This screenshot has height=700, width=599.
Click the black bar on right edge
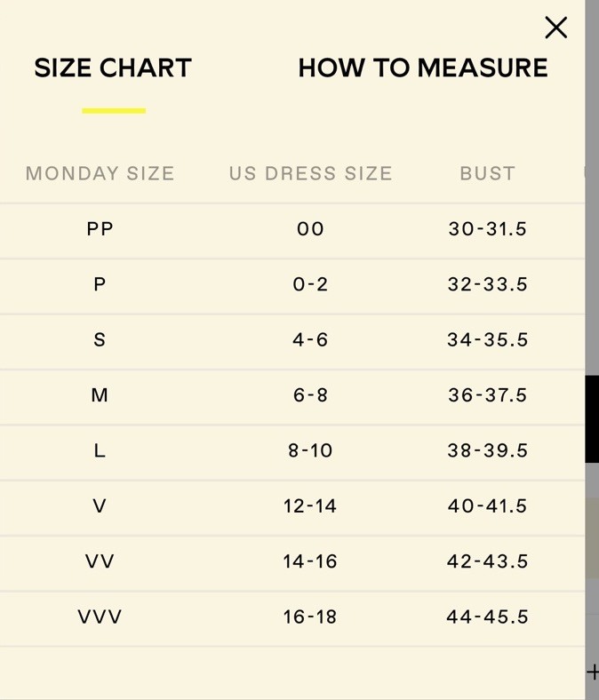592,418
